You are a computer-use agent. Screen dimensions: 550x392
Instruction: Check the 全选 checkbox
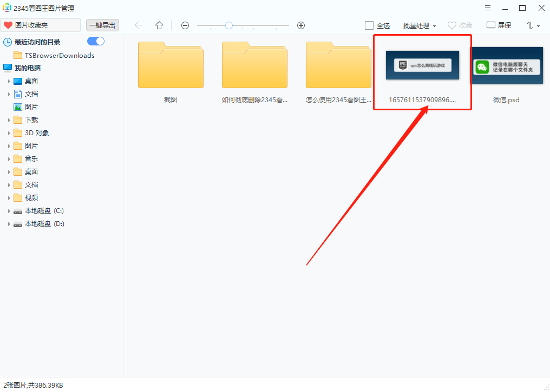[x=369, y=25]
